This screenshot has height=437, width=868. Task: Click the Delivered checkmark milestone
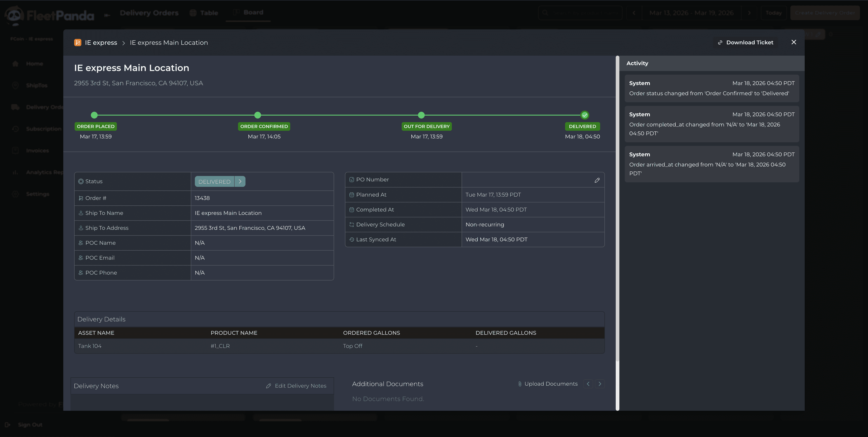coord(585,115)
